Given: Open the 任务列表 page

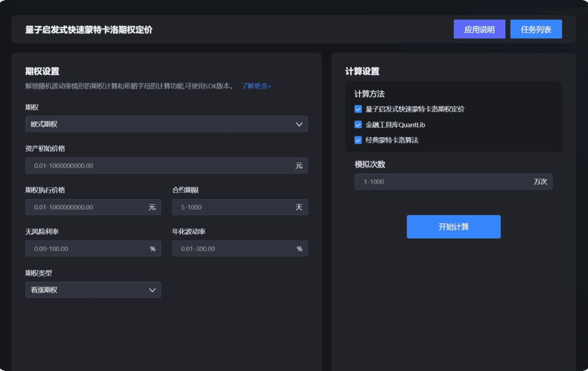Looking at the screenshot, I should 536,29.
